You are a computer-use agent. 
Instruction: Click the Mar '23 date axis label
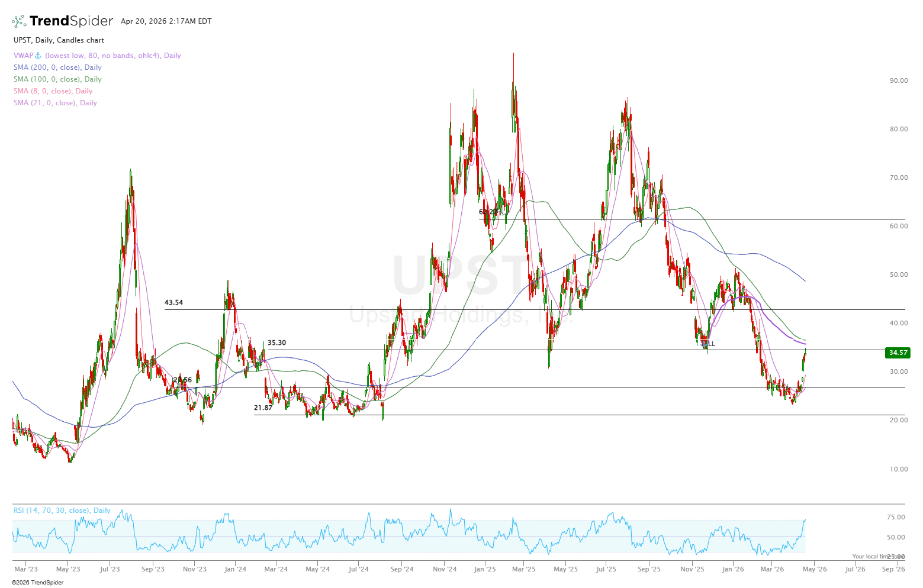point(26,569)
